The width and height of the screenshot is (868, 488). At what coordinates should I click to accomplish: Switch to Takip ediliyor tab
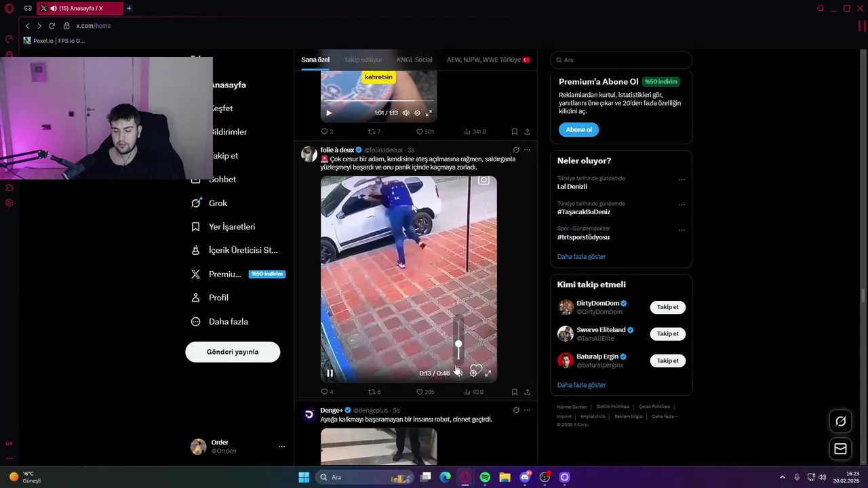(x=363, y=60)
